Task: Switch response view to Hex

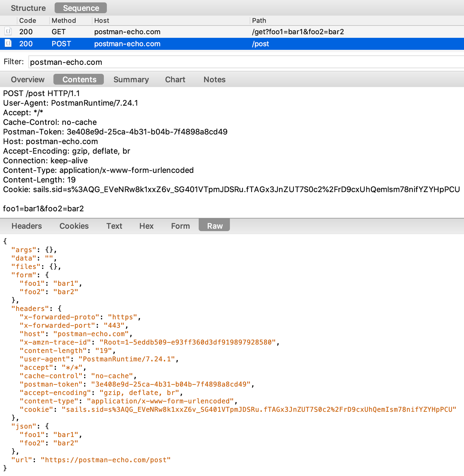Action: (146, 226)
